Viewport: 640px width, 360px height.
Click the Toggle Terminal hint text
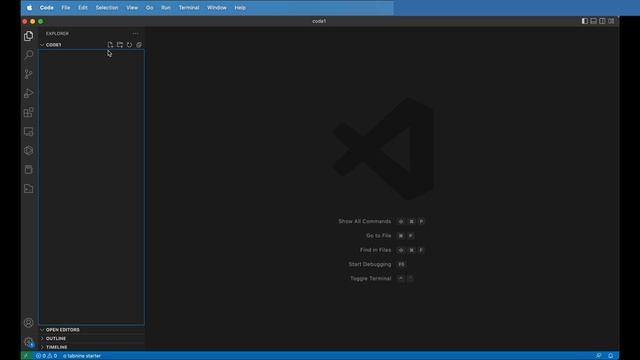[x=371, y=278]
